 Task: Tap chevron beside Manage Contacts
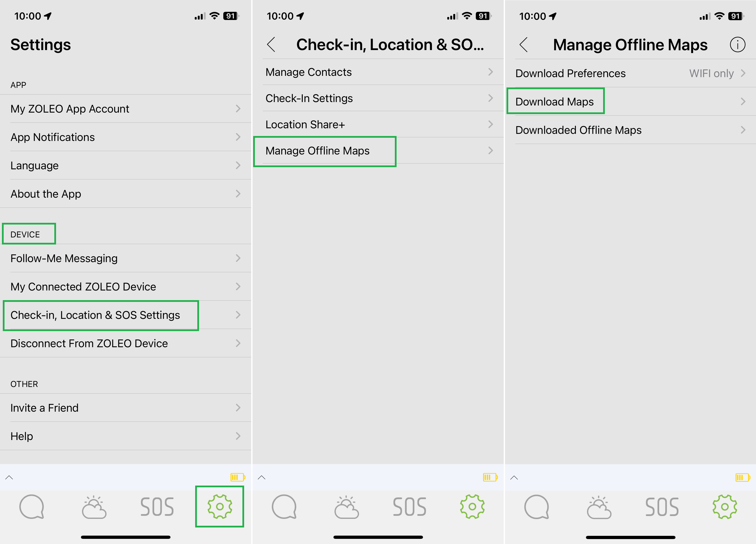[490, 72]
